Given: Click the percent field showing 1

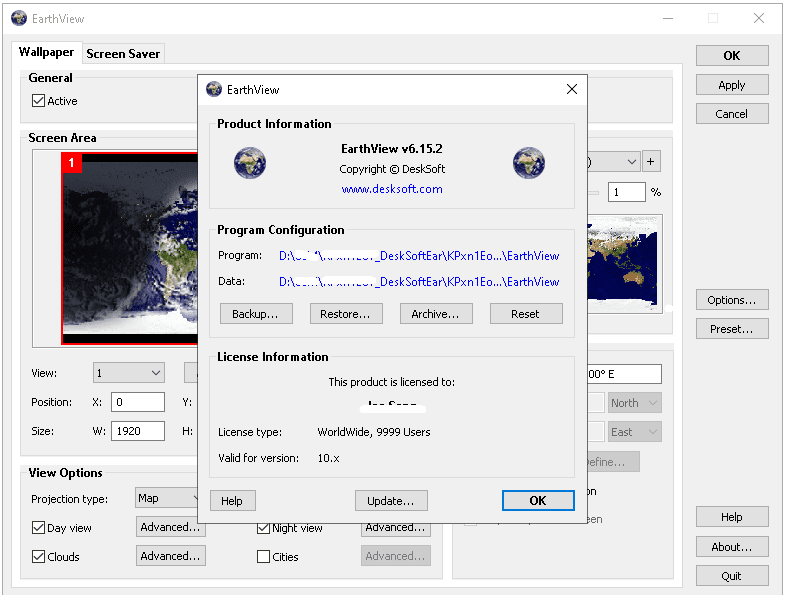Looking at the screenshot, I should pyautogui.click(x=627, y=192).
